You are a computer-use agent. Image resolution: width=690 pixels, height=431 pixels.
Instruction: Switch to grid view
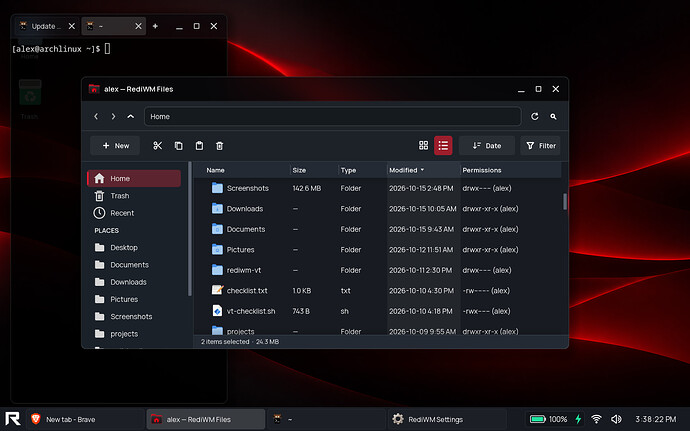pyautogui.click(x=423, y=146)
